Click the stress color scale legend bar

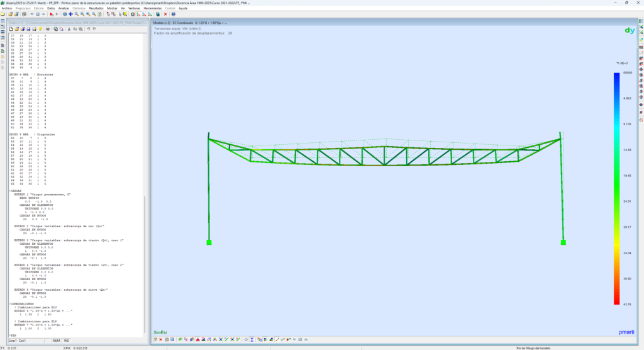(x=617, y=189)
